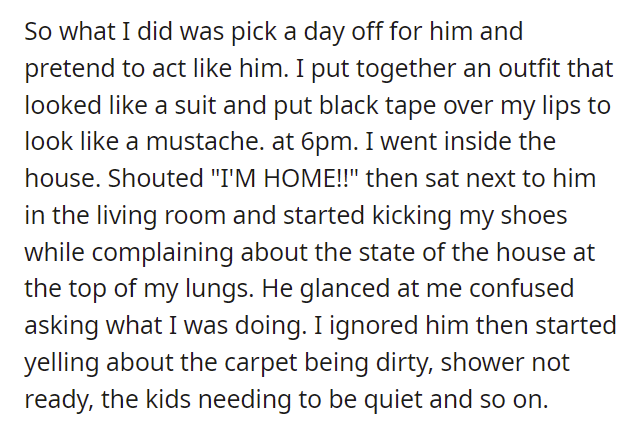
Task: Click the word "confused" at line end
Action: pyautogui.click(x=521, y=288)
